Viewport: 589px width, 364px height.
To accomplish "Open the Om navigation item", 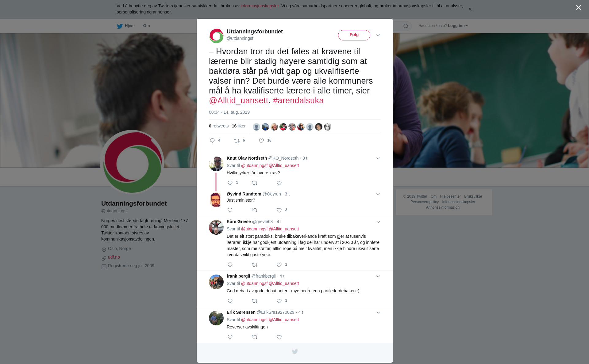I will (x=146, y=26).
